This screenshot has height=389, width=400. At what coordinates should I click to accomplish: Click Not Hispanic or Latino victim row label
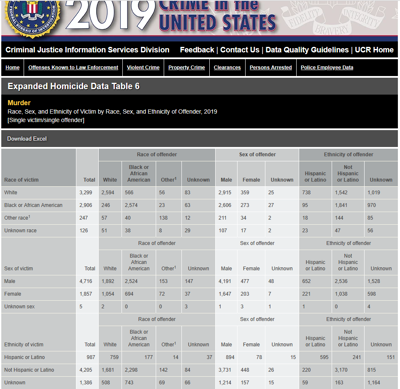pyautogui.click(x=29, y=370)
